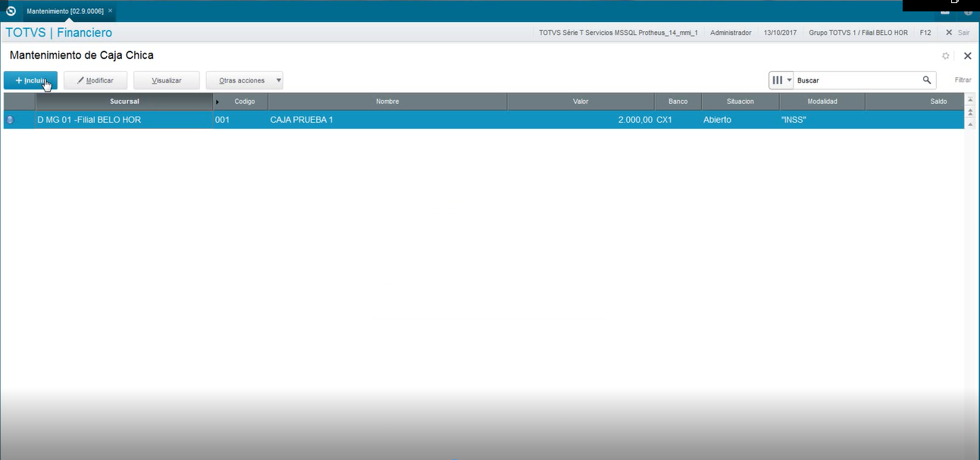Move up one row with the single-up arrow

(x=970, y=123)
